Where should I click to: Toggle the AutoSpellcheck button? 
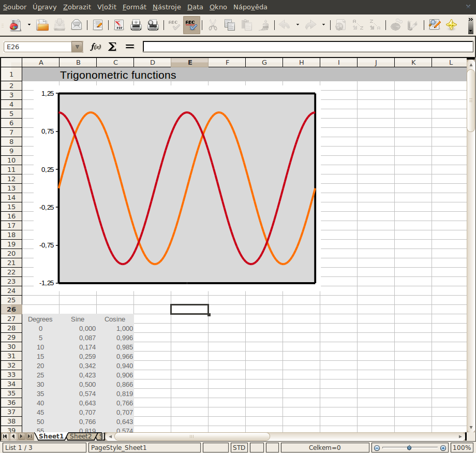(x=191, y=25)
